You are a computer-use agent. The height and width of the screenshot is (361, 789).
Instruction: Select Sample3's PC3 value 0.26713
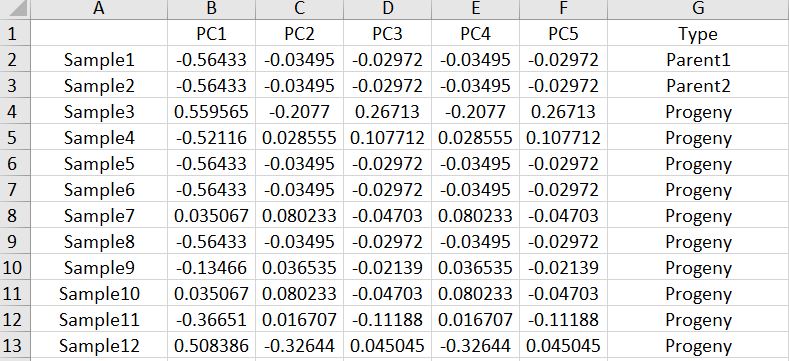click(387, 112)
